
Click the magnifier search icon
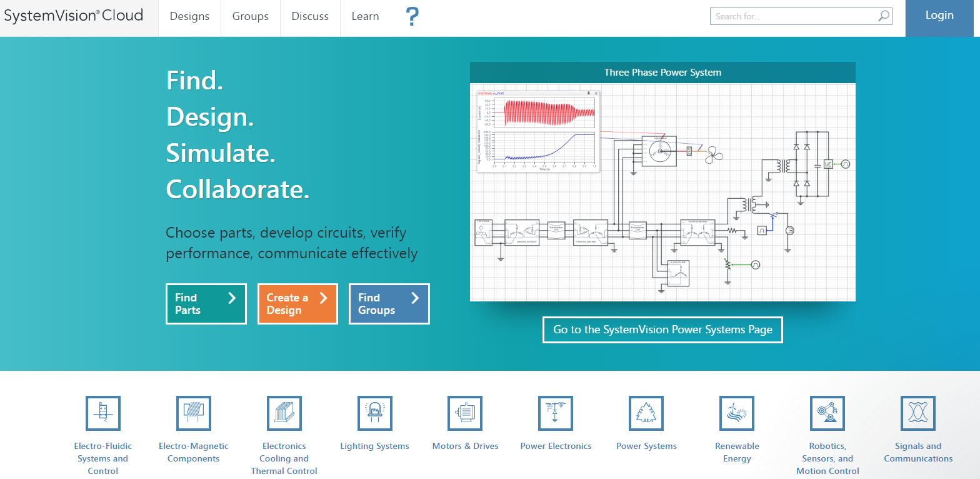884,16
